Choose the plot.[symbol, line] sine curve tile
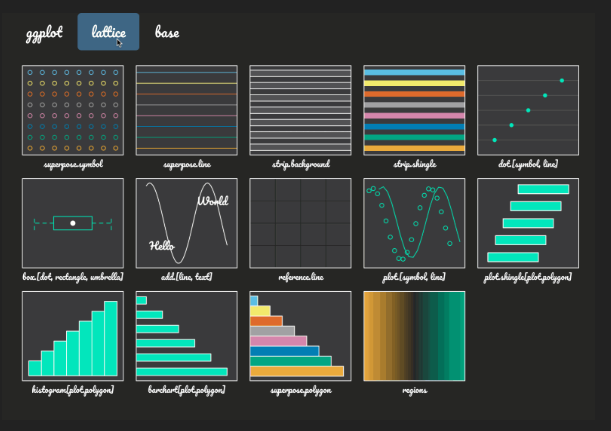611x431 pixels. (414, 223)
